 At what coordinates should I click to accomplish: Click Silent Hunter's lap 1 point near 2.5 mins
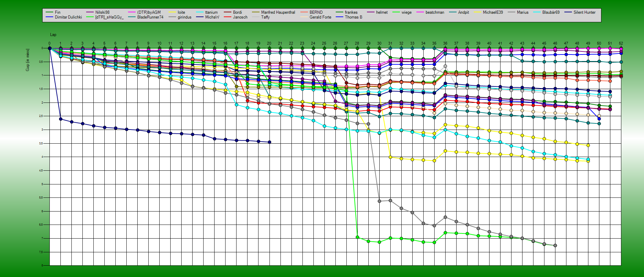pos(61,119)
